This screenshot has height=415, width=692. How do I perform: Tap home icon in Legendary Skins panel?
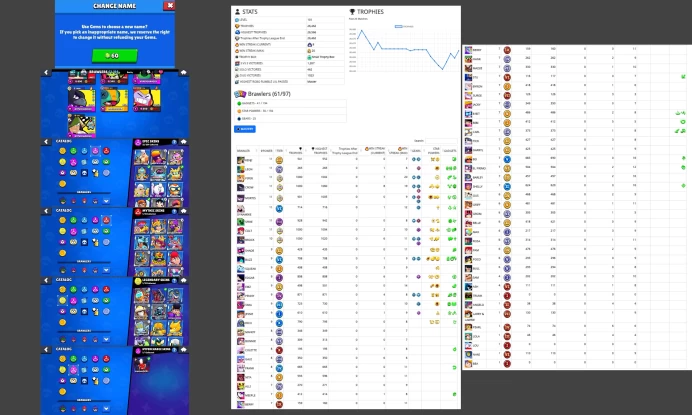tap(184, 280)
